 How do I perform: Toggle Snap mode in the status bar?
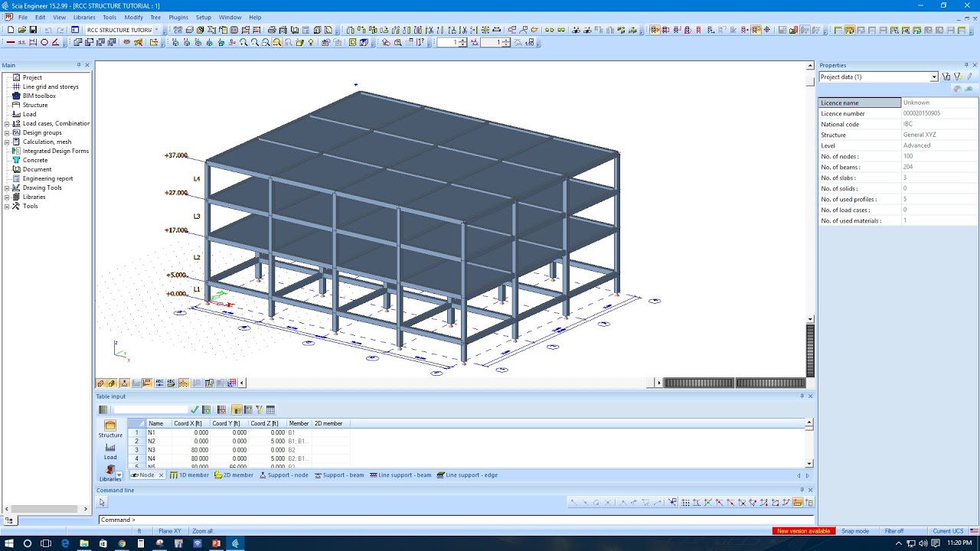coord(855,530)
